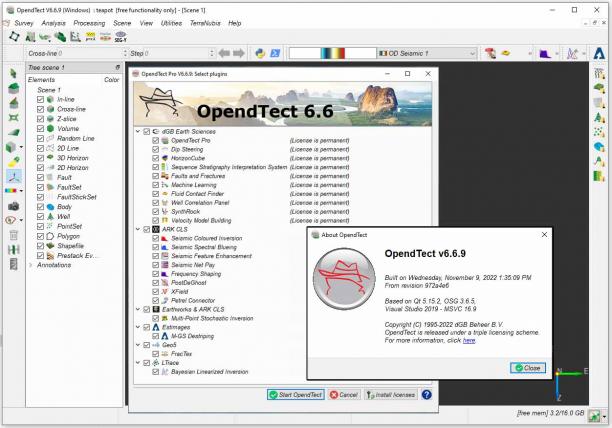
Task: Disable the Dip Steering plugin checkbox
Action: (155, 149)
